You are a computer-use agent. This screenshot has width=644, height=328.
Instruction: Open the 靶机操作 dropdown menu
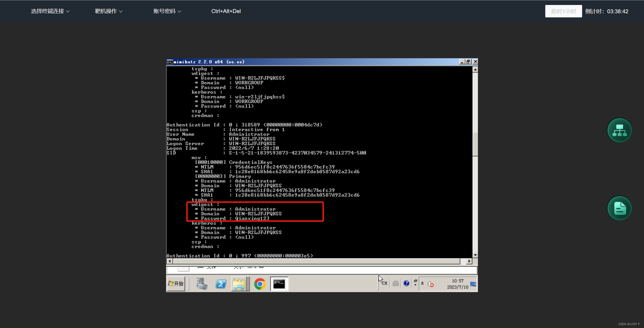point(109,11)
